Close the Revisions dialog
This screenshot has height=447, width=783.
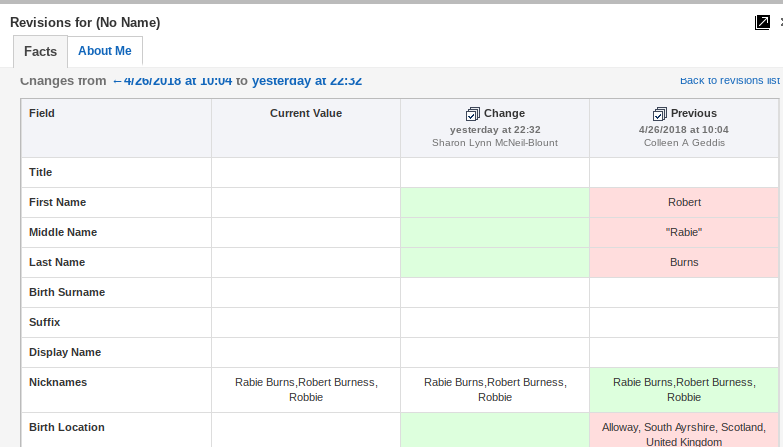(780, 22)
